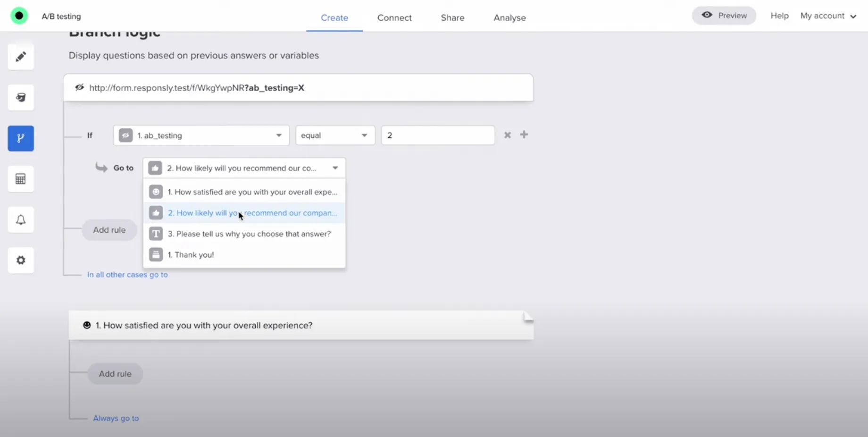Click the Preview button
Viewport: 868px width, 437px height.
point(724,16)
